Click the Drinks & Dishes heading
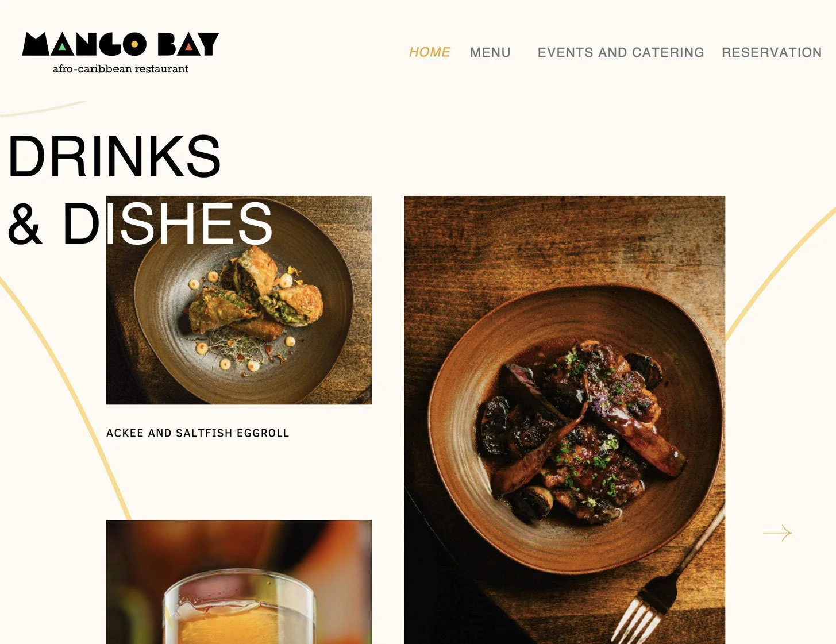 (140, 190)
